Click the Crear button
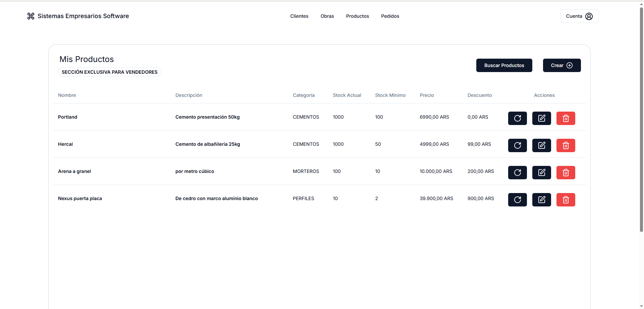 (561, 65)
